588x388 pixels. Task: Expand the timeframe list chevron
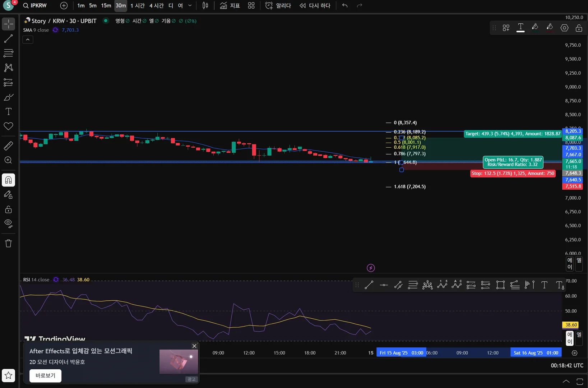point(190,6)
